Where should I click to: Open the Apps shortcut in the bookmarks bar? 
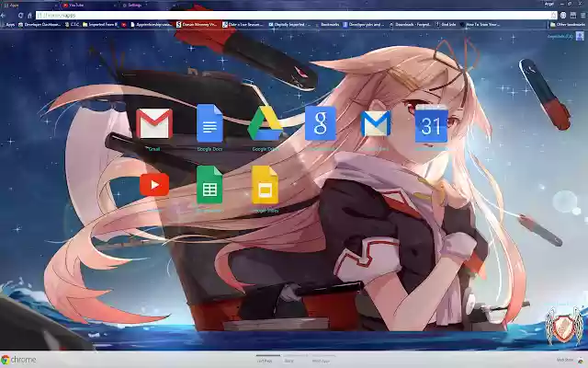coord(8,25)
